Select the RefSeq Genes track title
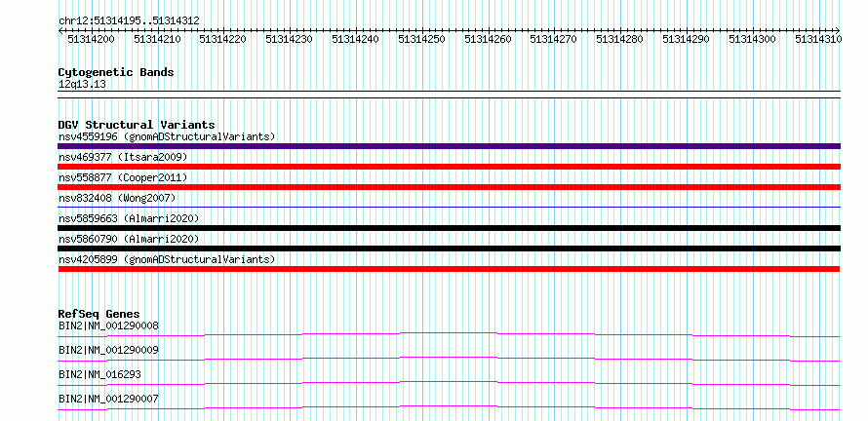868x421 pixels. pyautogui.click(x=99, y=314)
